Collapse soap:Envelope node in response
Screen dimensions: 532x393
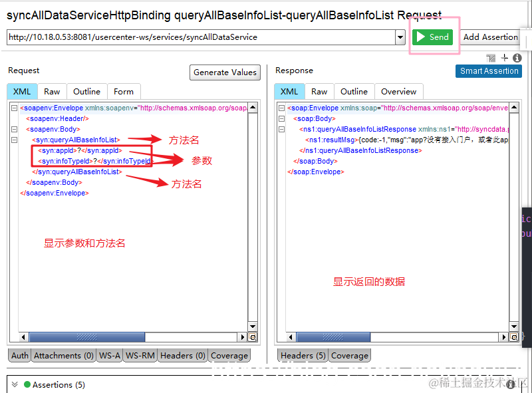click(x=281, y=108)
